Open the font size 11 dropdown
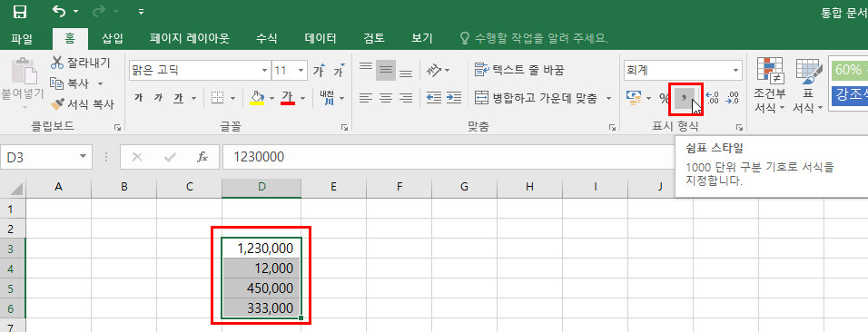Viewport: 868px width, 332px height. pos(301,71)
